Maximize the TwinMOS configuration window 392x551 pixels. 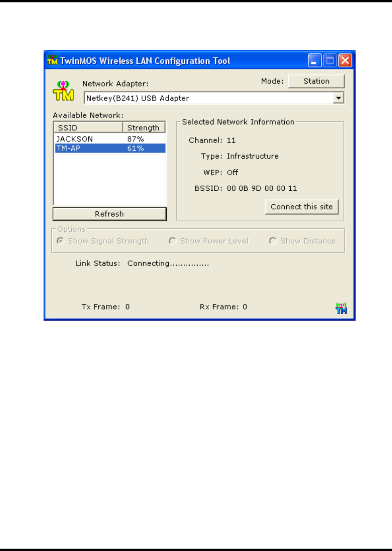coord(330,61)
